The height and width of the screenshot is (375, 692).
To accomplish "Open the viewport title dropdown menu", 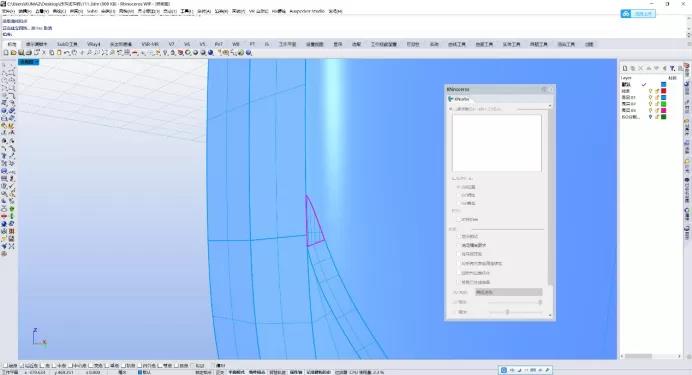I will [x=36, y=62].
